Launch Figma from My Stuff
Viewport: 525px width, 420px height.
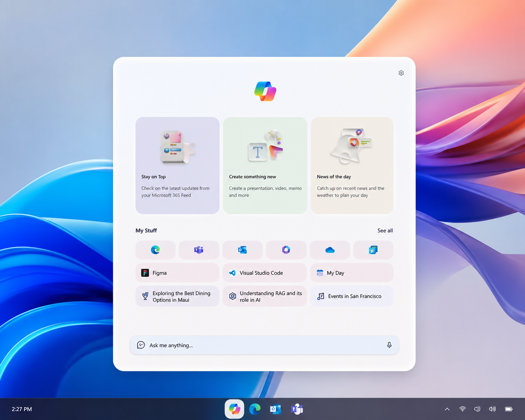177,273
